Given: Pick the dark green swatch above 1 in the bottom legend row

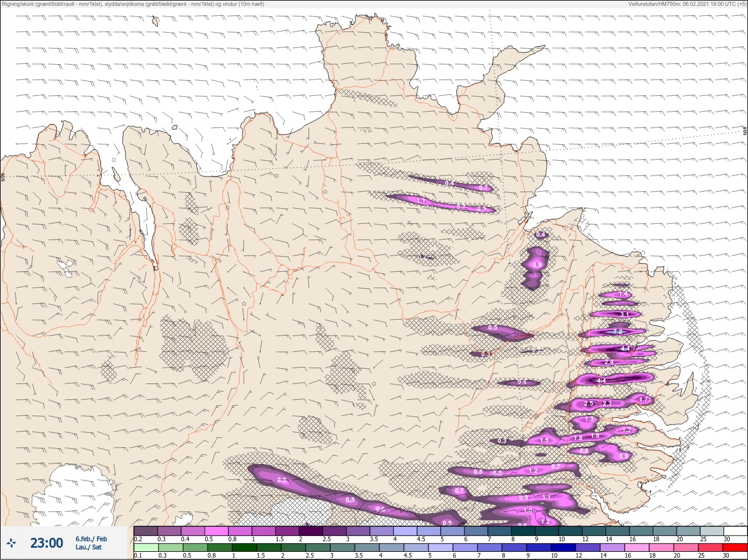Looking at the screenshot, I should 244,548.
